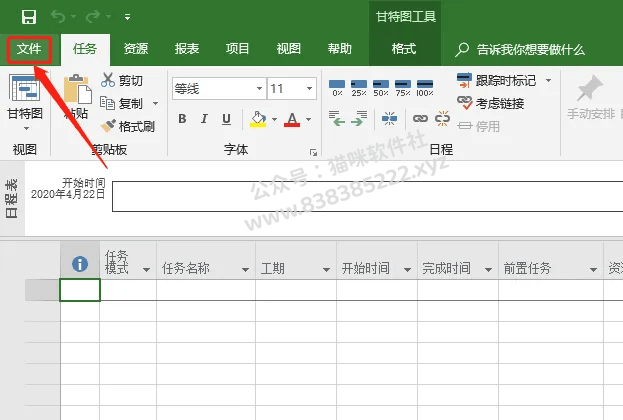Mark task 50% complete
The image size is (623, 420).
(381, 88)
